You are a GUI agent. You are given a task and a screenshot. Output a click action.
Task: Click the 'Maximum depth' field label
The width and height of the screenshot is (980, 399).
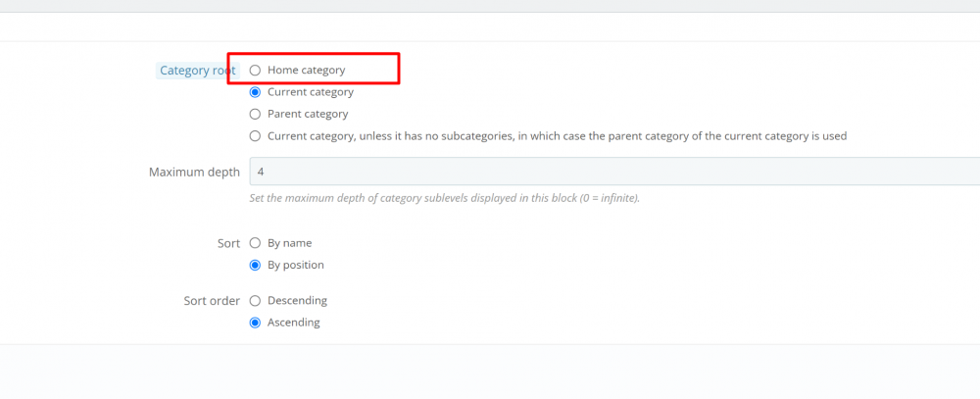tap(194, 173)
